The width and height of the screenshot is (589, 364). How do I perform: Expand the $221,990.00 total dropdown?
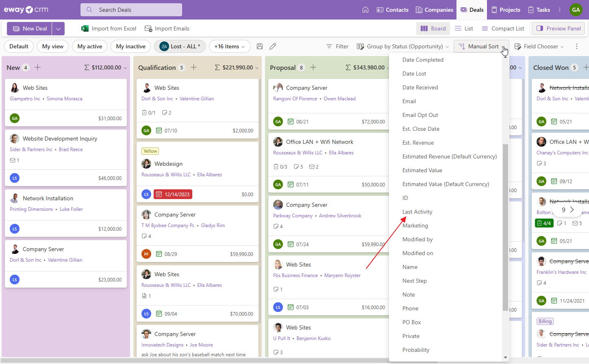[x=256, y=68]
